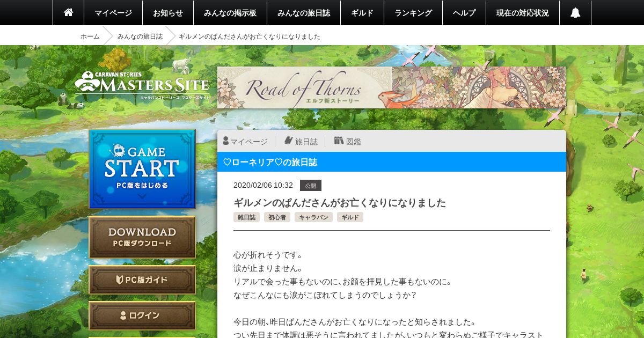Click the books icon beside 図鑑
Screen dimensions: 644x338
[x=339, y=141]
